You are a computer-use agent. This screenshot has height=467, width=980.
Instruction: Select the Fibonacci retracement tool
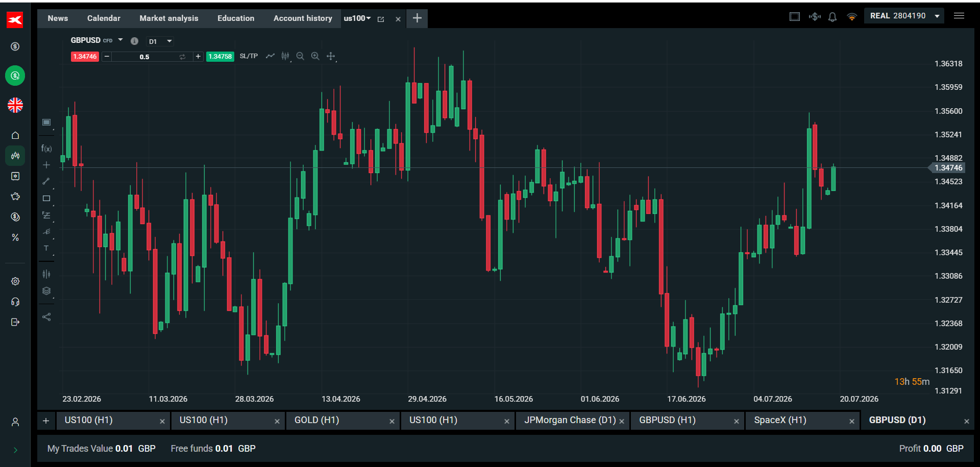[46, 215]
